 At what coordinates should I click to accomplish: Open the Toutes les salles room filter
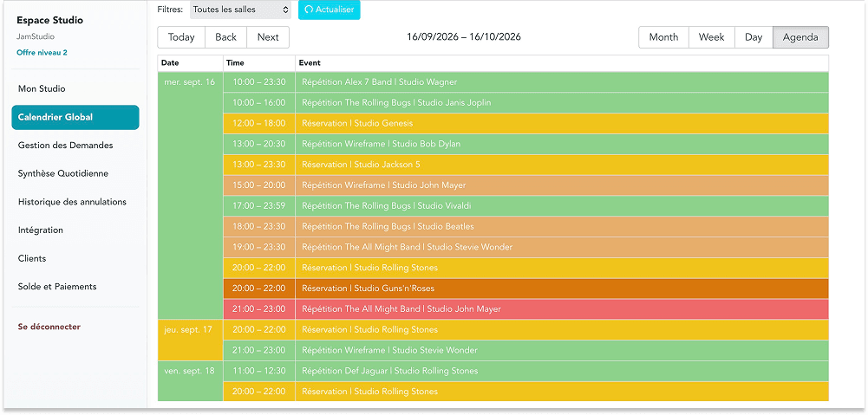pyautogui.click(x=240, y=10)
